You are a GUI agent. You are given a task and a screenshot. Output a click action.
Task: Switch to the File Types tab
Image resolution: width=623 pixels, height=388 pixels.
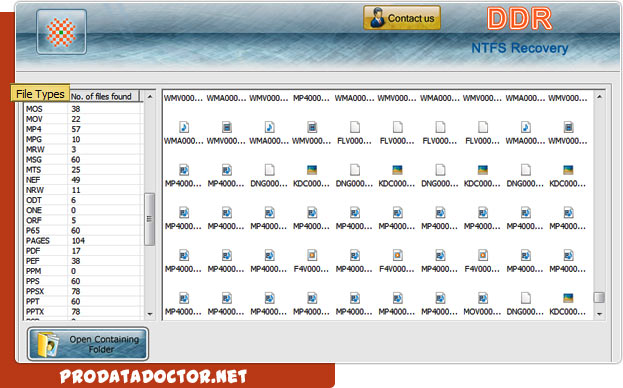click(40, 94)
